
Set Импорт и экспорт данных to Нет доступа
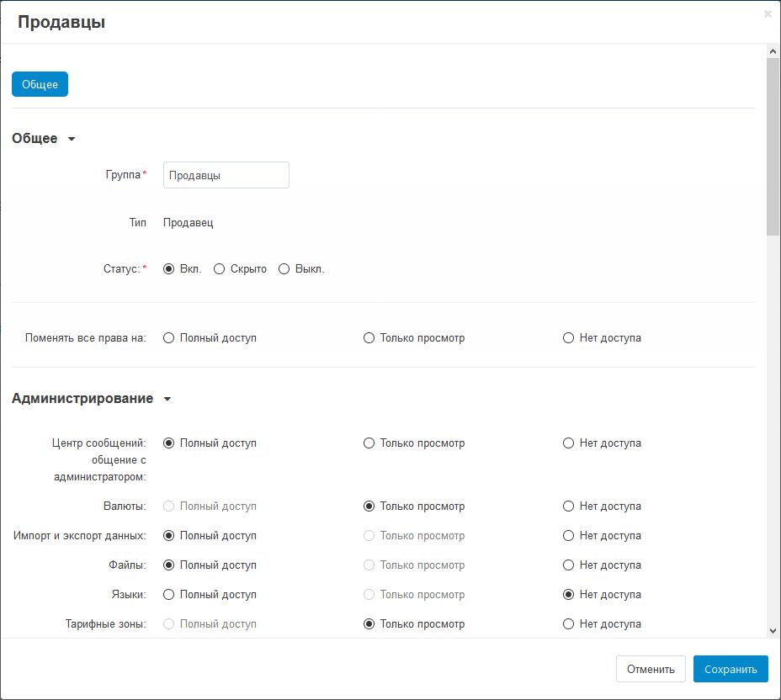pyautogui.click(x=568, y=536)
